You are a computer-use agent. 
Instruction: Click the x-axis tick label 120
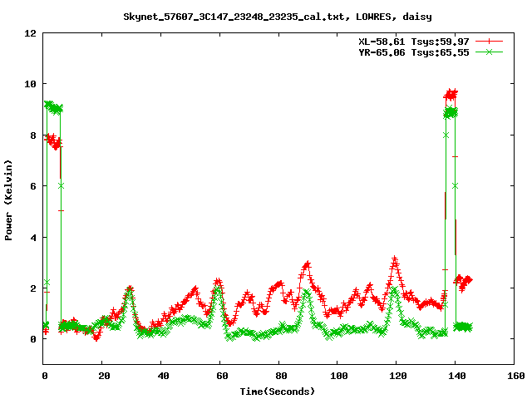(398, 376)
